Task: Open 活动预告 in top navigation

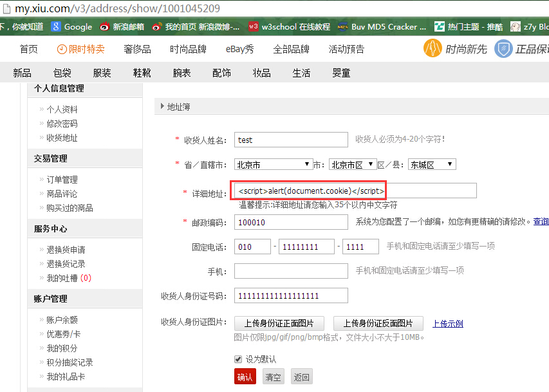Action: (346, 49)
